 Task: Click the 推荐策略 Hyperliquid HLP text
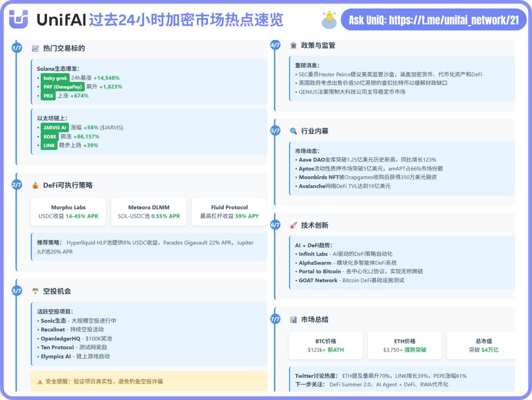pyautogui.click(x=145, y=247)
